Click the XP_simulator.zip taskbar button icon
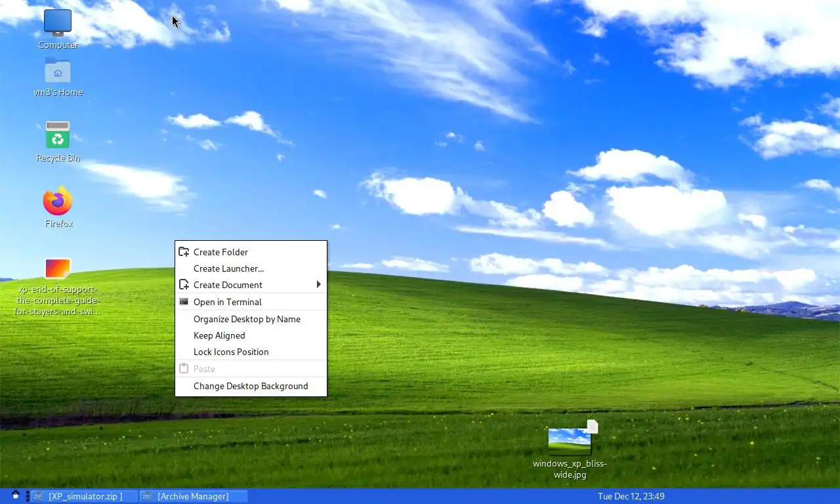Viewport: 840px width, 504px height. click(x=38, y=496)
